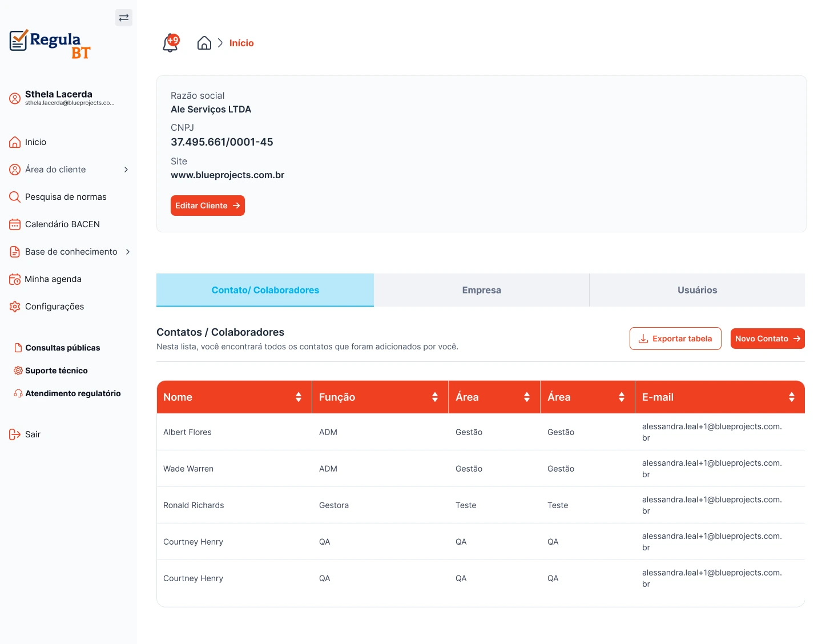This screenshot has width=822, height=644.
Task: Click the Editar Cliente button
Action: point(208,206)
